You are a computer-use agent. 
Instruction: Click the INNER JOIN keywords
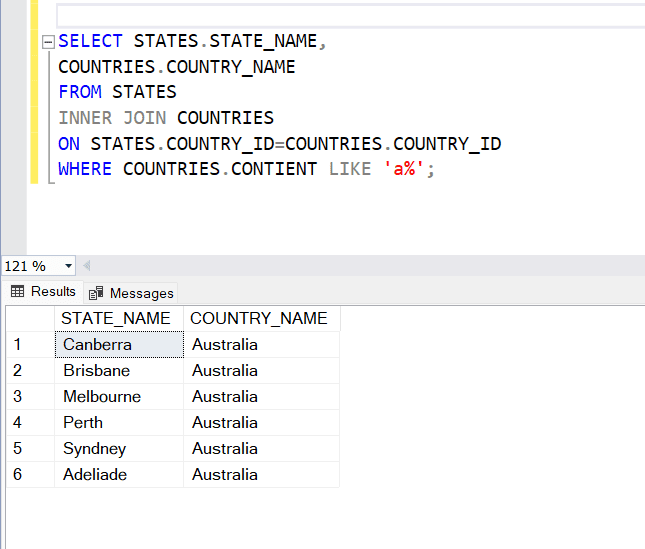pos(112,118)
